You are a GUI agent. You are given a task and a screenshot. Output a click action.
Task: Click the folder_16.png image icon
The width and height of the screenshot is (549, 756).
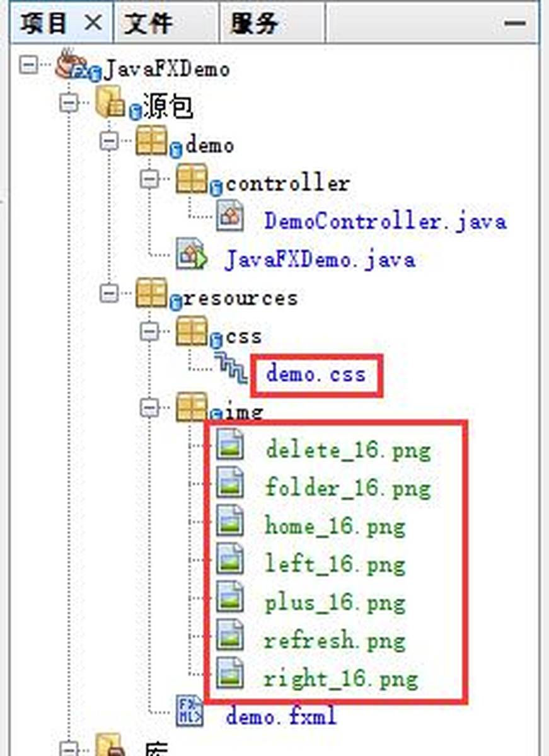[x=230, y=483]
